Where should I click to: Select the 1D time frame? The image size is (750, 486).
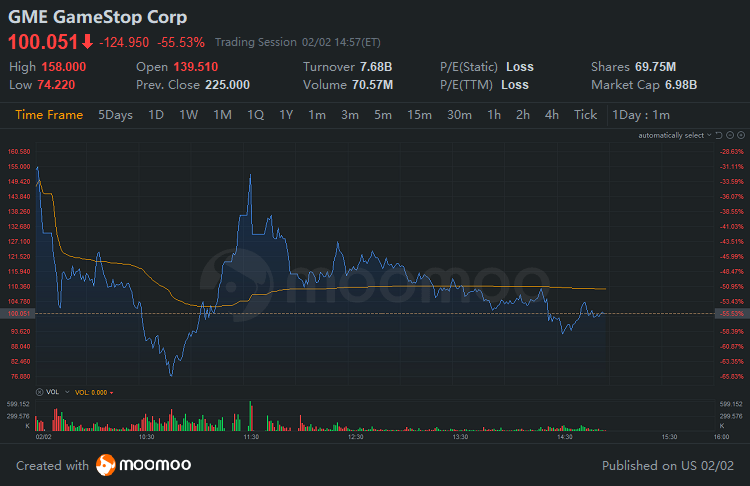point(156,115)
